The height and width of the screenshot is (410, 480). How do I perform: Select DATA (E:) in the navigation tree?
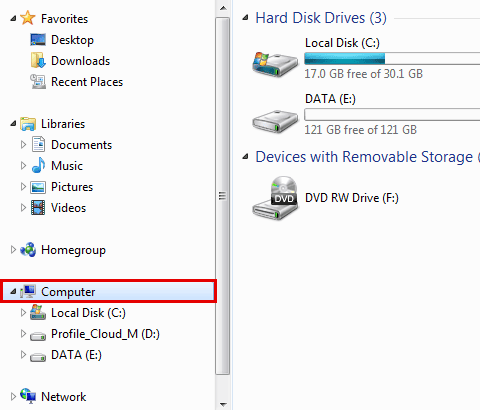click(76, 355)
